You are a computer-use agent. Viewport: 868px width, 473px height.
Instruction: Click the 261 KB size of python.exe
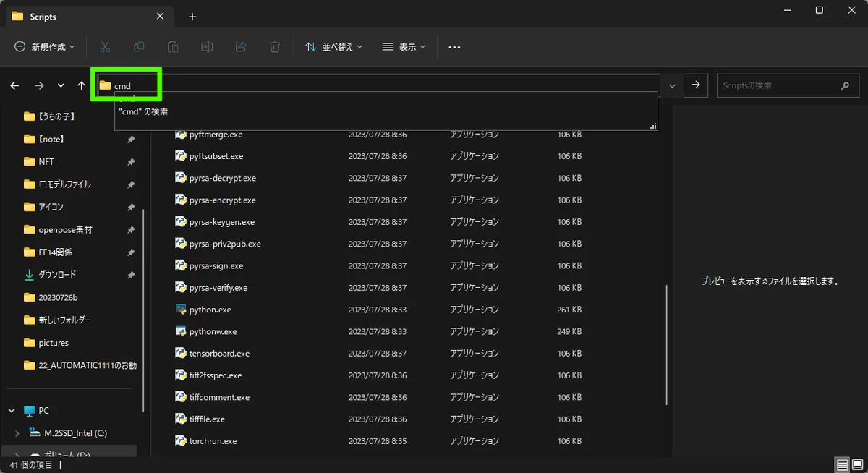coord(569,310)
